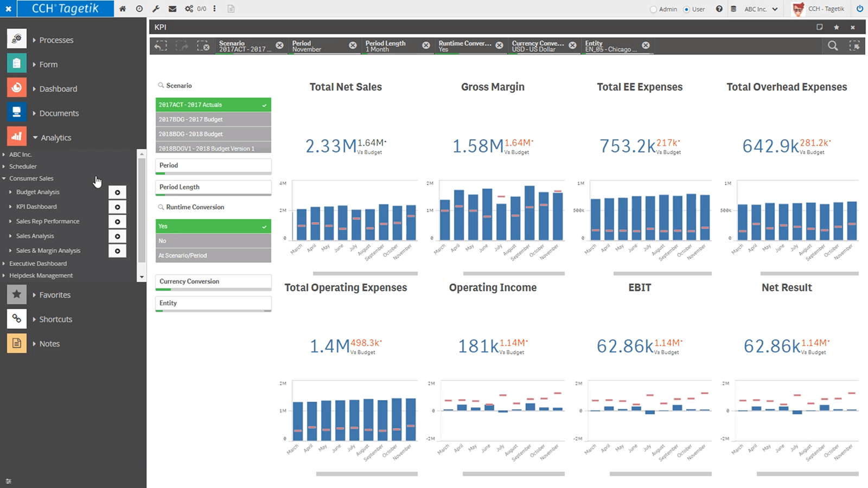Open the help question mark icon

[x=719, y=9]
